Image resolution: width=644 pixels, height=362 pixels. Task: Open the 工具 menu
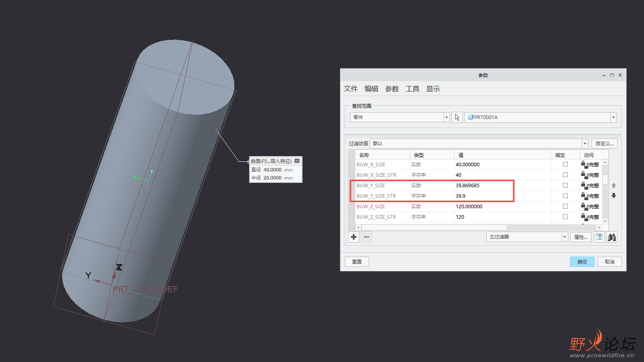[x=412, y=89]
